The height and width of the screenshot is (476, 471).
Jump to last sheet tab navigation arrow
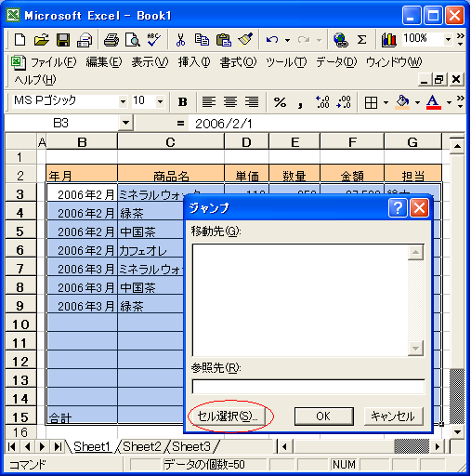[58, 446]
